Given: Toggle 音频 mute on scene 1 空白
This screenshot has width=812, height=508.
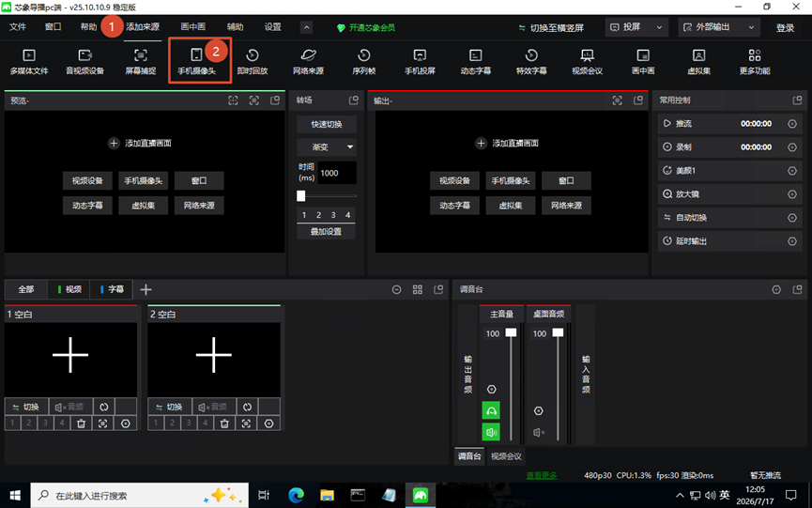Looking at the screenshot, I should (x=69, y=407).
